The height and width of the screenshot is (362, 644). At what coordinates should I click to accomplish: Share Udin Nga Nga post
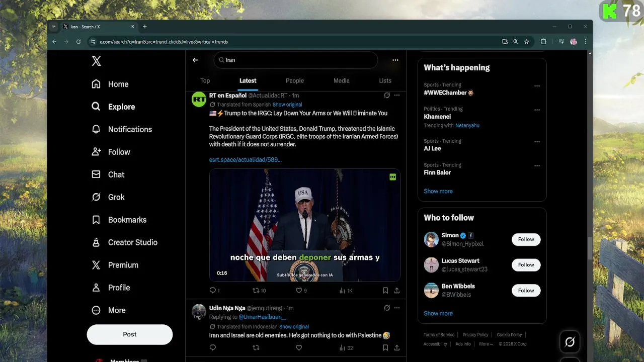(x=397, y=348)
